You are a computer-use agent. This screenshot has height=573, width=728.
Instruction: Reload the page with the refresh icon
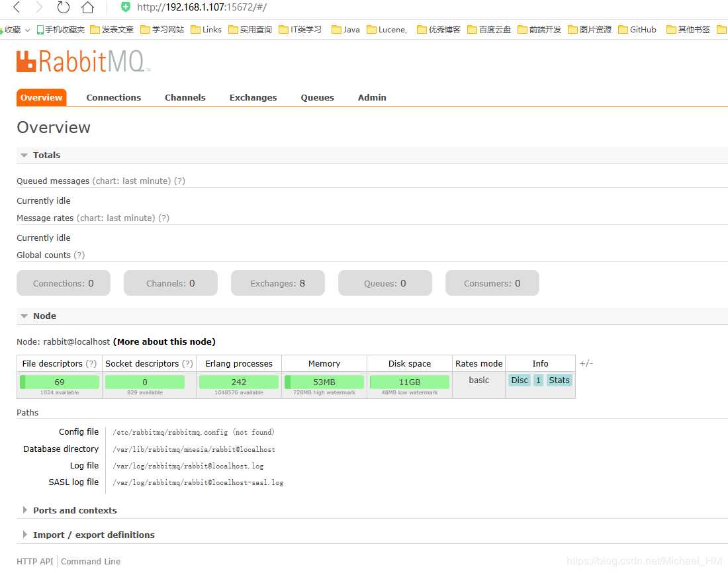[x=63, y=7]
